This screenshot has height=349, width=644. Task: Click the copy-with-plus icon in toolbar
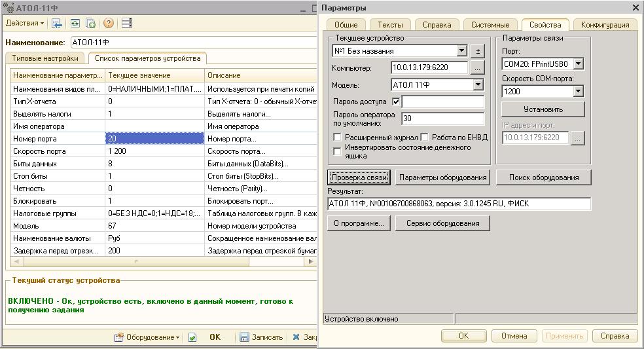point(90,24)
